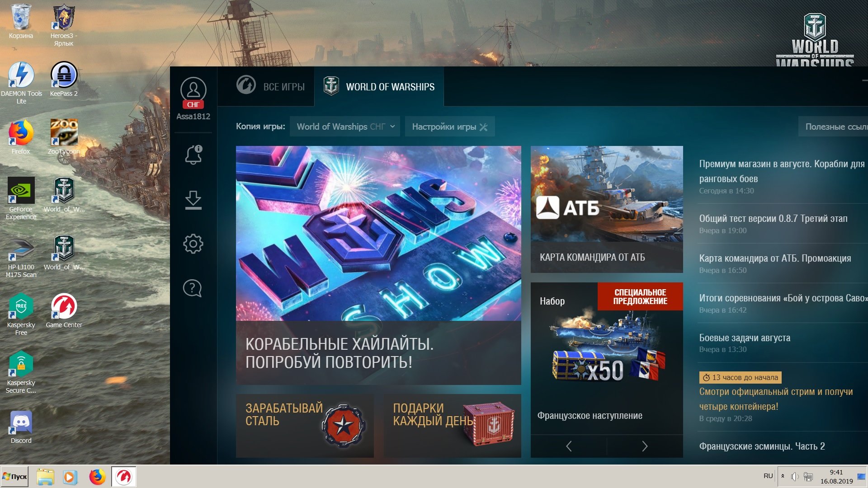Select the Корзина recycle bin desktop icon

click(21, 22)
